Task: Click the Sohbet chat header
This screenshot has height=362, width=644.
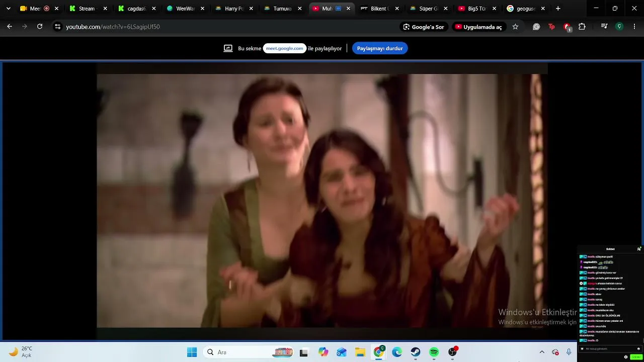Action: (x=610, y=249)
